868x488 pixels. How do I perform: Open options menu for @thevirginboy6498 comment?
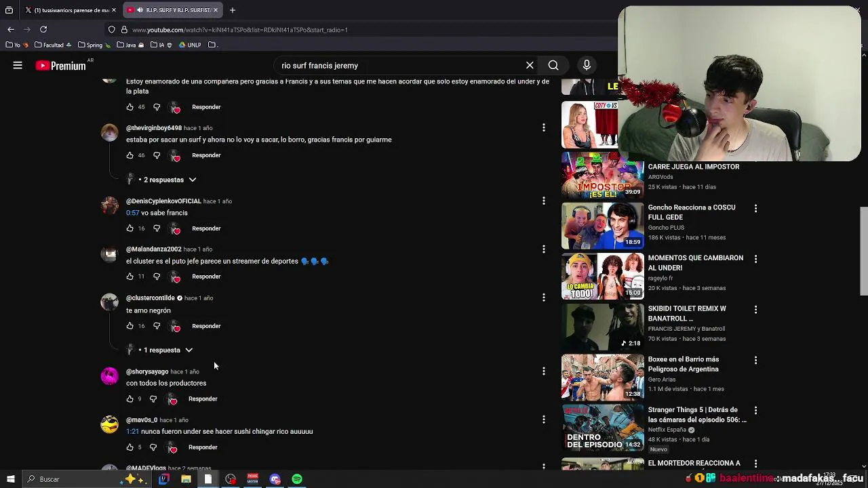click(543, 127)
